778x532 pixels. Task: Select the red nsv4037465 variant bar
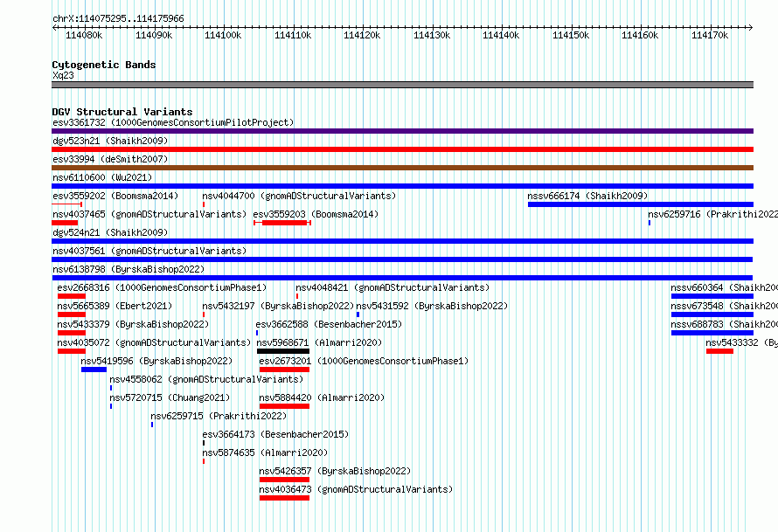65,223
